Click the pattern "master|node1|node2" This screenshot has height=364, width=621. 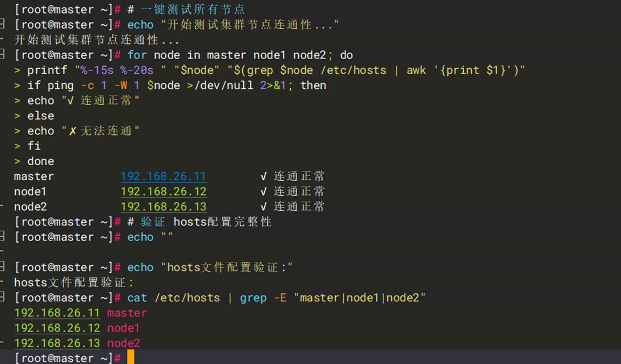coord(360,297)
